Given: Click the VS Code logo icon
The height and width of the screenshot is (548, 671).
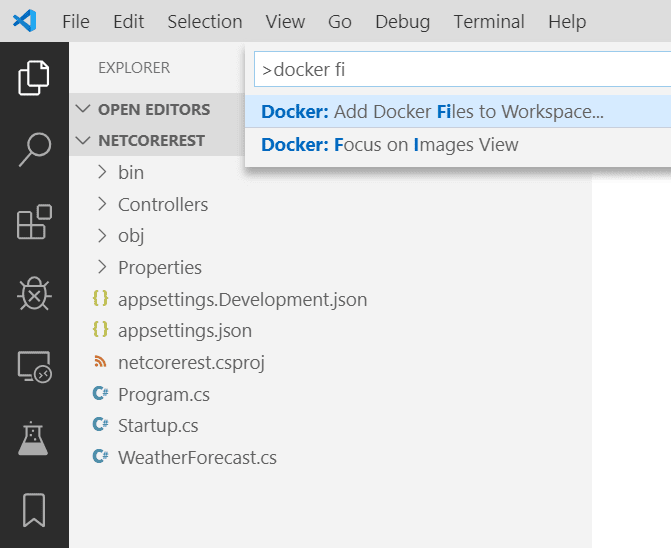Looking at the screenshot, I should coord(24,21).
